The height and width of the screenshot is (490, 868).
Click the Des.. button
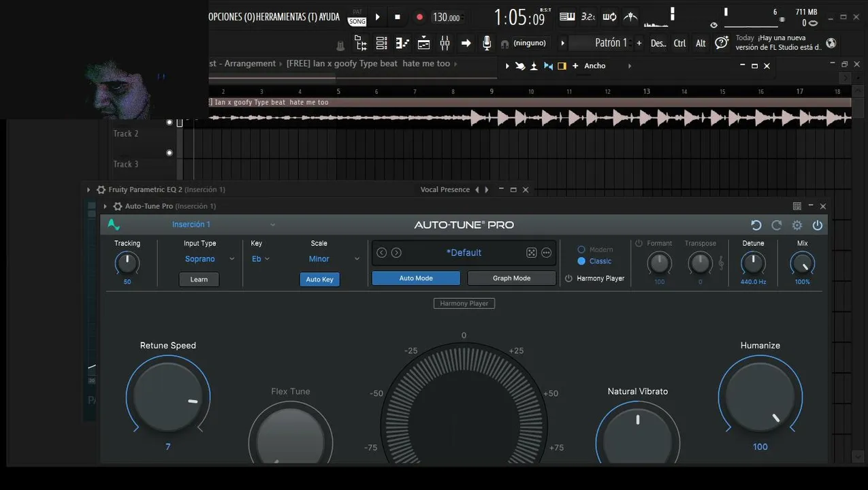click(658, 43)
